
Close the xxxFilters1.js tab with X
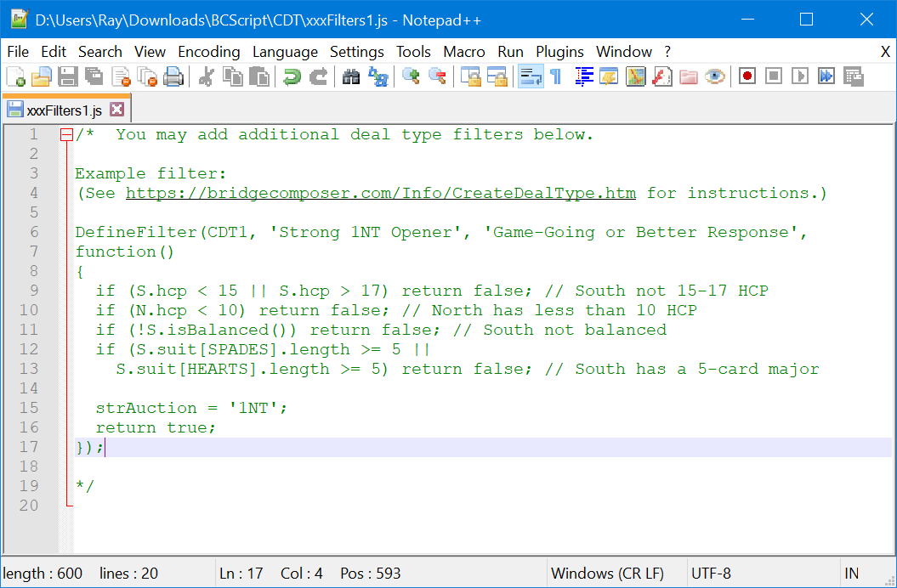pos(116,110)
